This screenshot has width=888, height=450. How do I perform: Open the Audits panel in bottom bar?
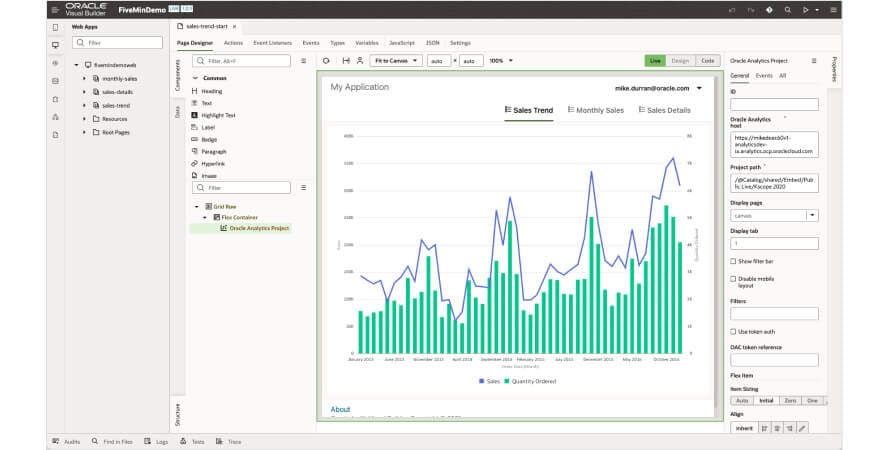pyautogui.click(x=67, y=441)
